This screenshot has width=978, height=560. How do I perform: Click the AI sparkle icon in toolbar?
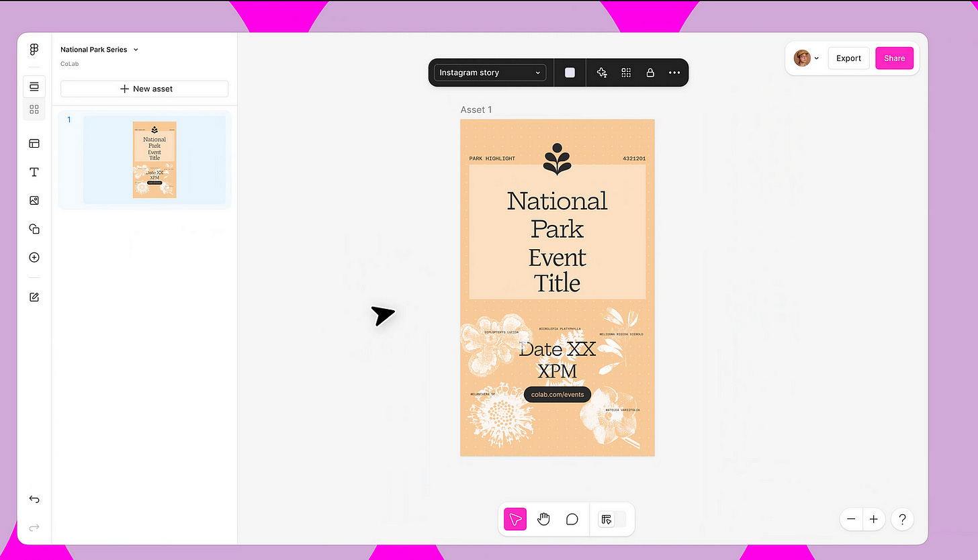[602, 73]
